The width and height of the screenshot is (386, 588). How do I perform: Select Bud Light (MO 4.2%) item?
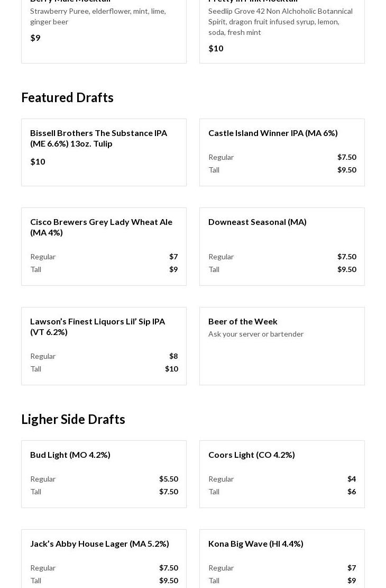click(70, 455)
